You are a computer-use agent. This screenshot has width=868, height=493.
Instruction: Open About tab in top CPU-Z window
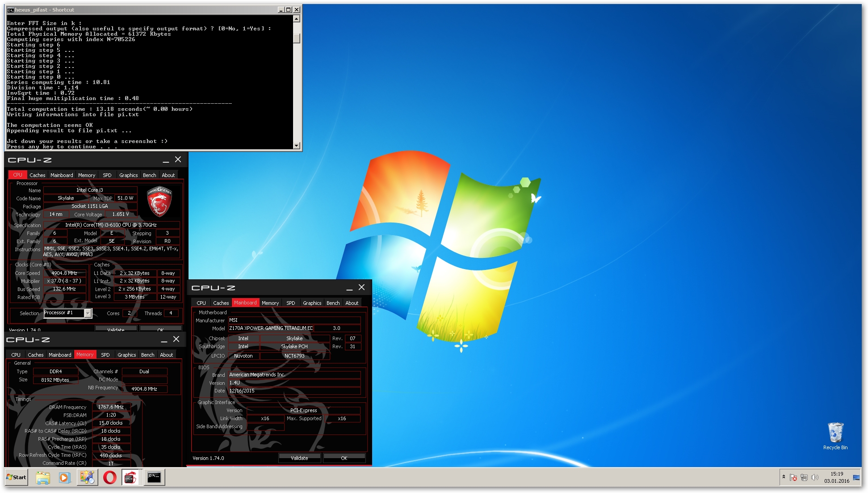(168, 175)
